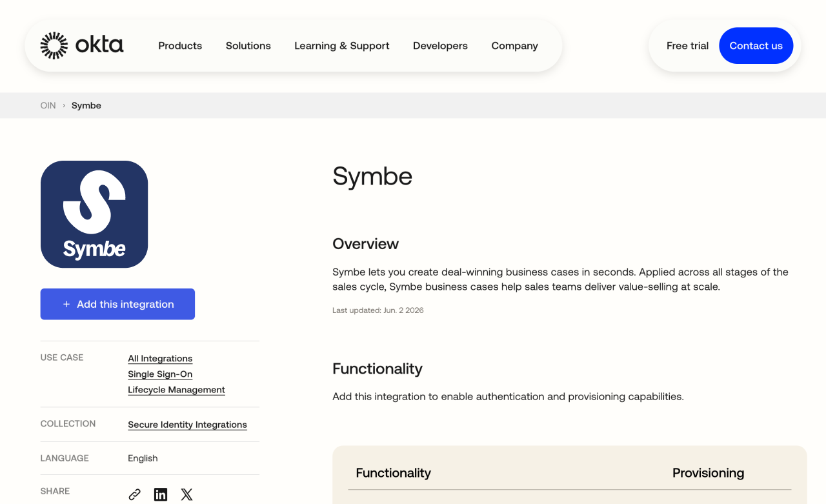
Task: Click the Symbe page title
Action: click(372, 176)
